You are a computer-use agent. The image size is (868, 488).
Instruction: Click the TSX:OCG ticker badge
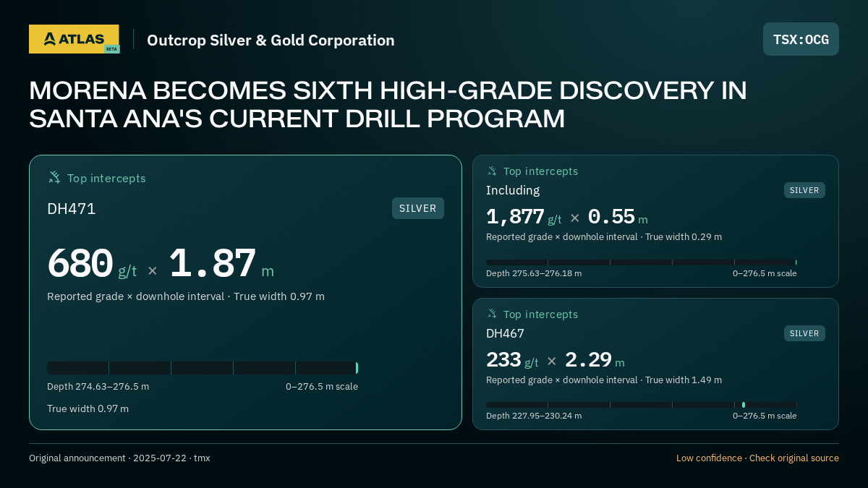pos(801,39)
